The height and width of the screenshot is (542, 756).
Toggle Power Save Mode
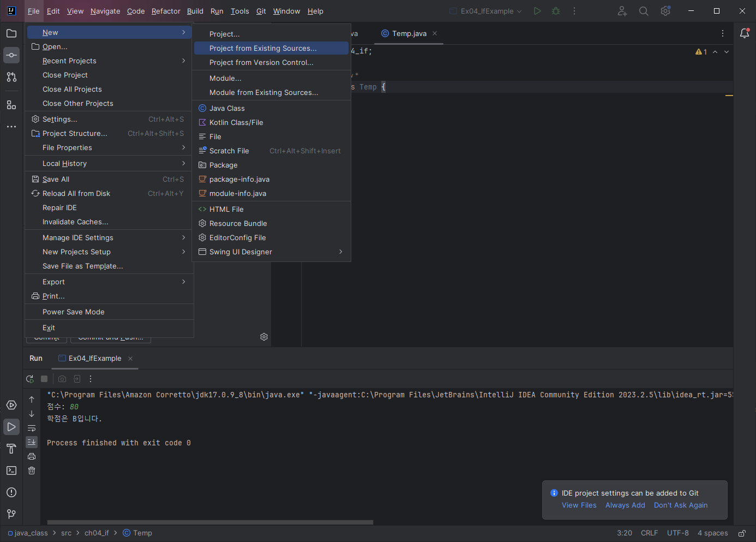(x=109, y=312)
